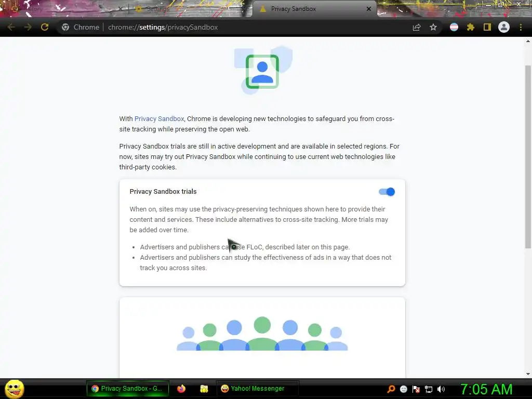Click the 7:05 AM clock
The width and height of the screenshot is (532, 399).
click(486, 389)
